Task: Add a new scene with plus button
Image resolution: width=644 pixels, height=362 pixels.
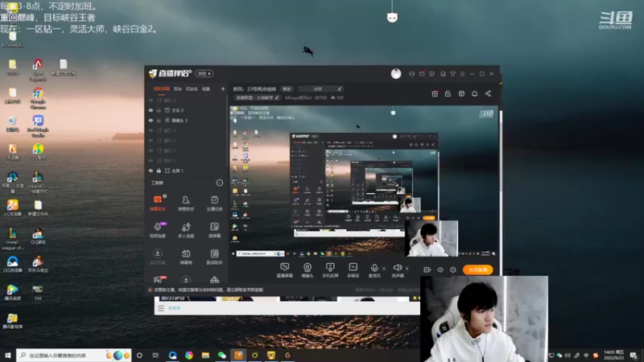Action: [223, 88]
